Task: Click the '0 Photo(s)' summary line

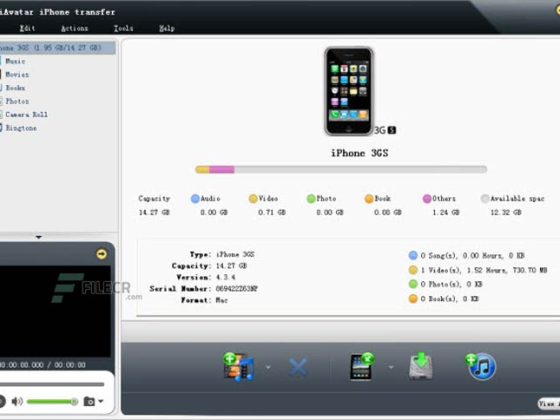Action: click(x=446, y=284)
